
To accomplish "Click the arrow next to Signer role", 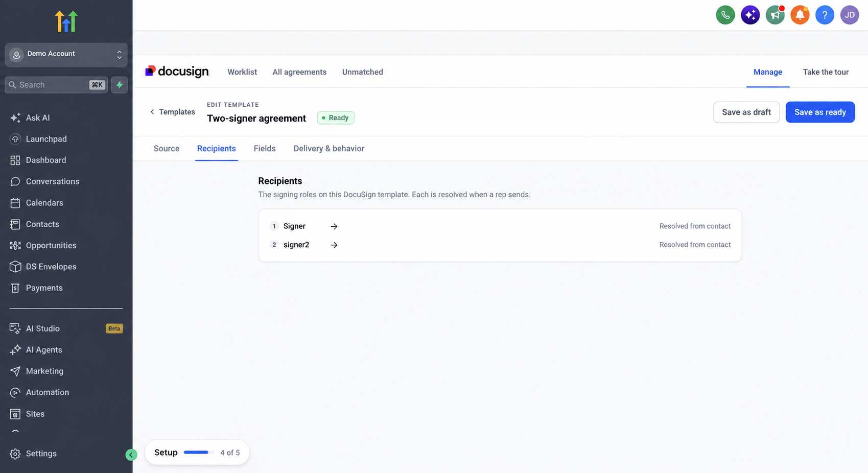I will click(x=334, y=226).
